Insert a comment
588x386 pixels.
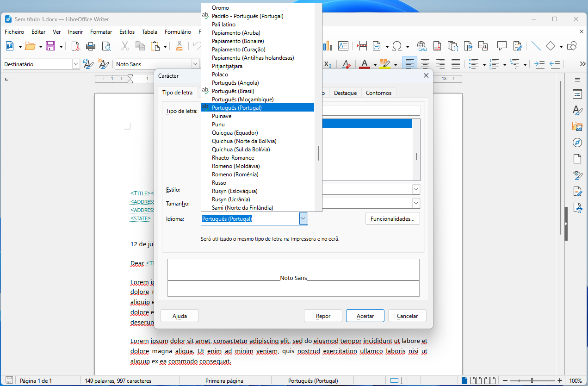(502, 46)
